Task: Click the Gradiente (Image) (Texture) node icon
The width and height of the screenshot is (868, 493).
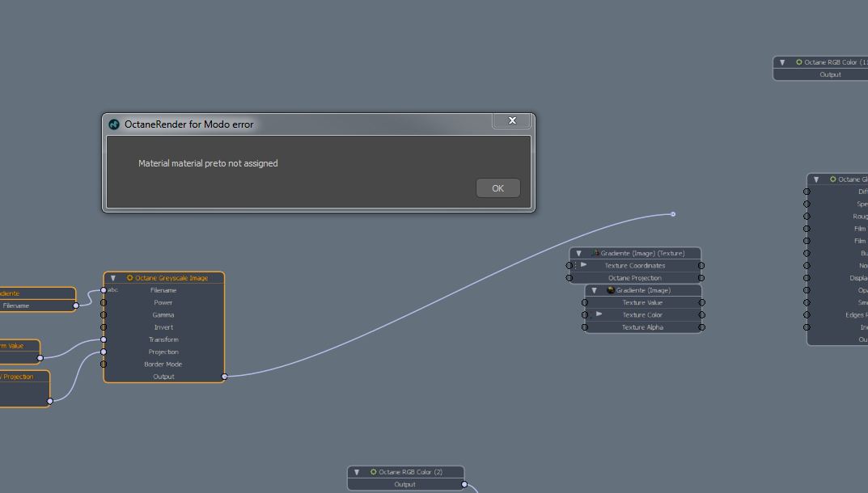Action: [595, 253]
